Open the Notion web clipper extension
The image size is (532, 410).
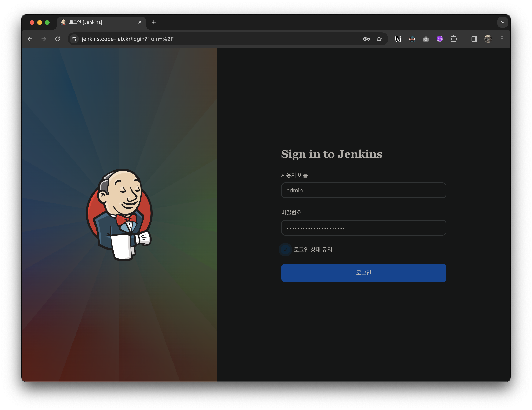click(398, 39)
